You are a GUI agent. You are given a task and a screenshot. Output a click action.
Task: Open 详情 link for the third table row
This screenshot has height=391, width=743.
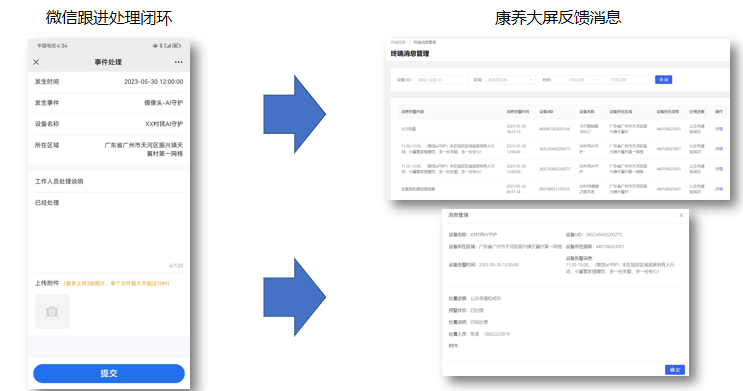tap(719, 169)
